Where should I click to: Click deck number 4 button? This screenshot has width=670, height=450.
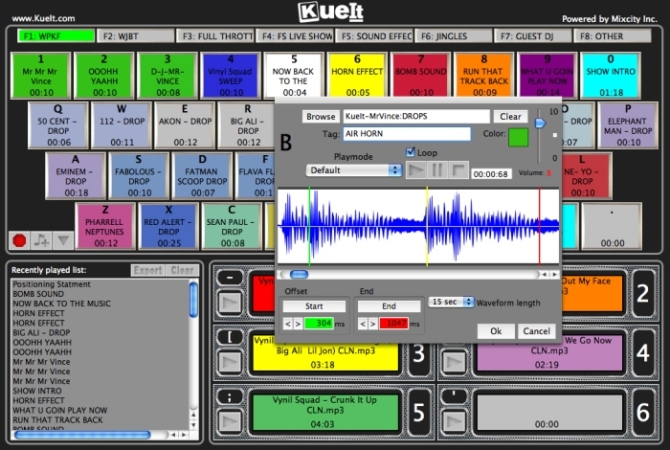(643, 353)
